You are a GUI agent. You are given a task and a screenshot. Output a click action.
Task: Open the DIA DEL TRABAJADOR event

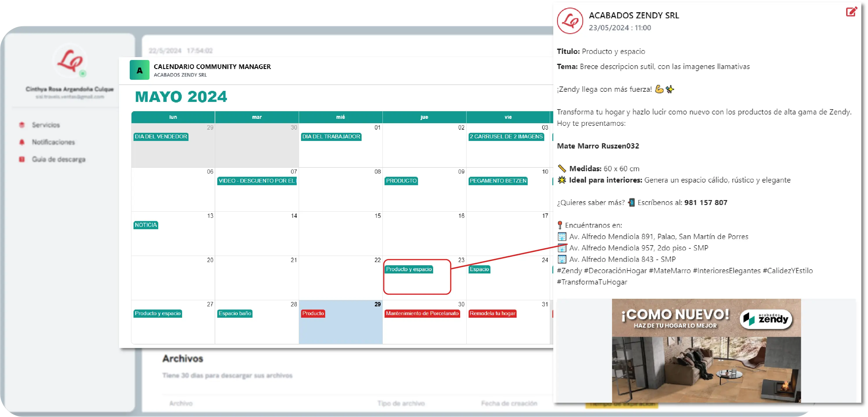point(331,137)
